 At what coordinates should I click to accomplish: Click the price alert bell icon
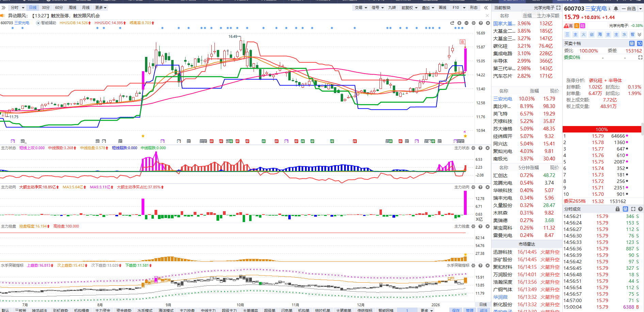tap(616, 9)
